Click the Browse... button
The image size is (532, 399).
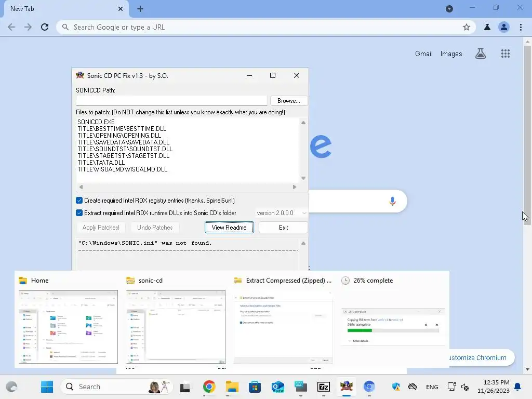pyautogui.click(x=289, y=101)
